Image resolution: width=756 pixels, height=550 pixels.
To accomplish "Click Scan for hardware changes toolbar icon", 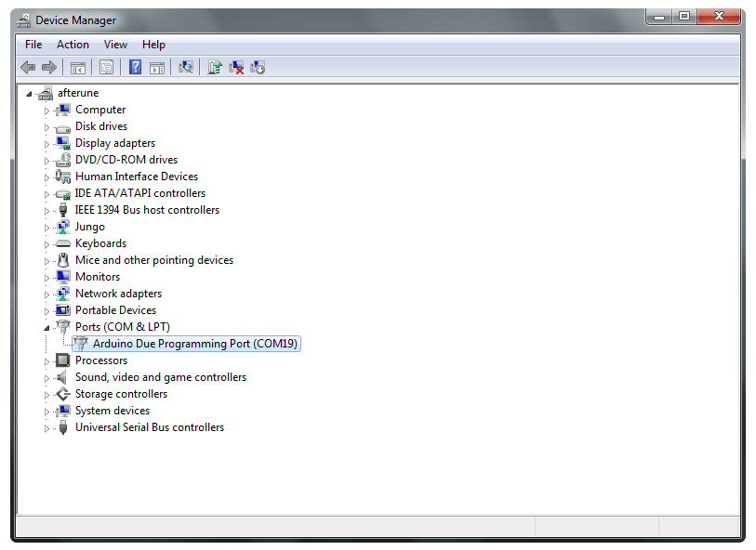I will click(x=186, y=67).
